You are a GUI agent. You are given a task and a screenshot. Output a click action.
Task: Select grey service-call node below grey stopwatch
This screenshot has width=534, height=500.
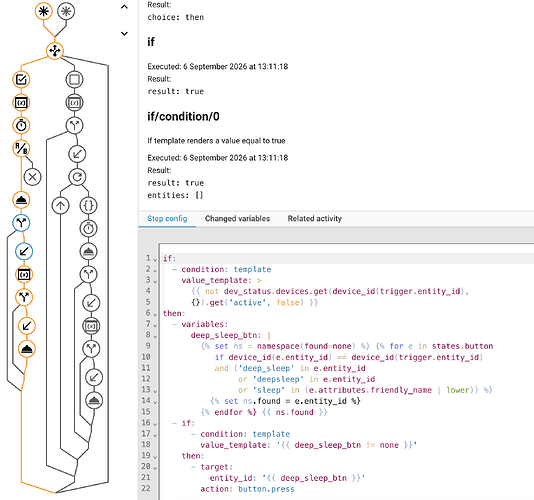pyautogui.click(x=89, y=251)
